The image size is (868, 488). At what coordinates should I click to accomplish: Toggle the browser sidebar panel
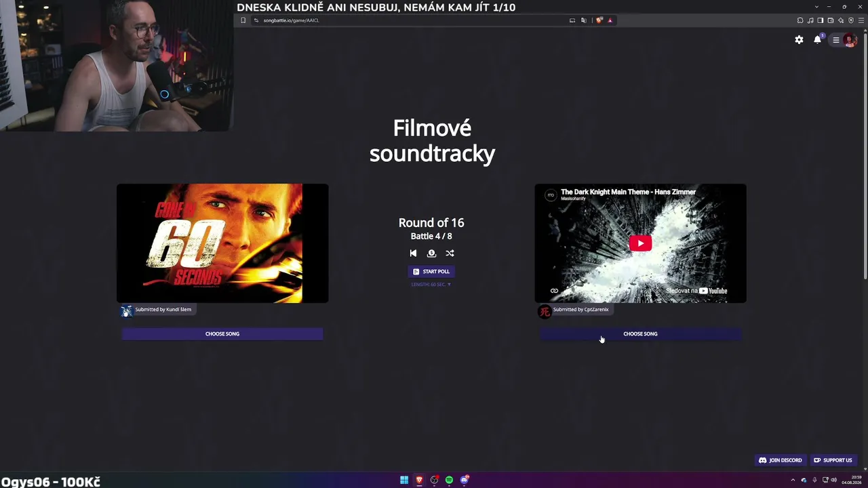pos(821,20)
